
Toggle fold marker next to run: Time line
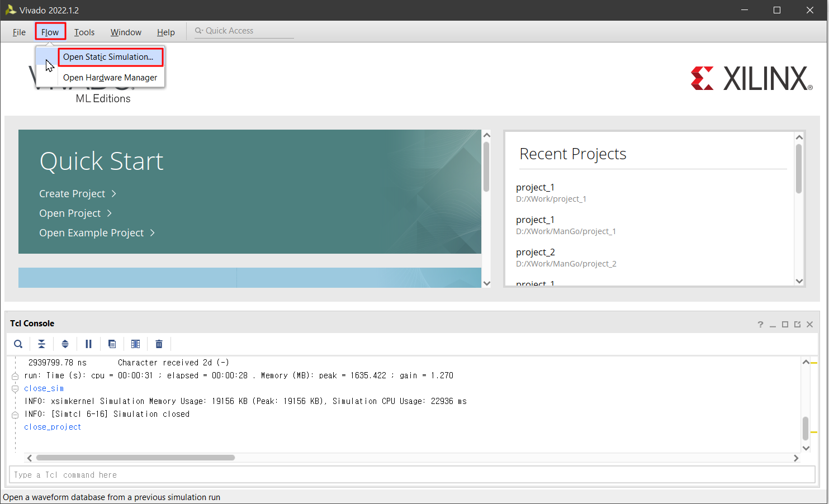point(15,376)
